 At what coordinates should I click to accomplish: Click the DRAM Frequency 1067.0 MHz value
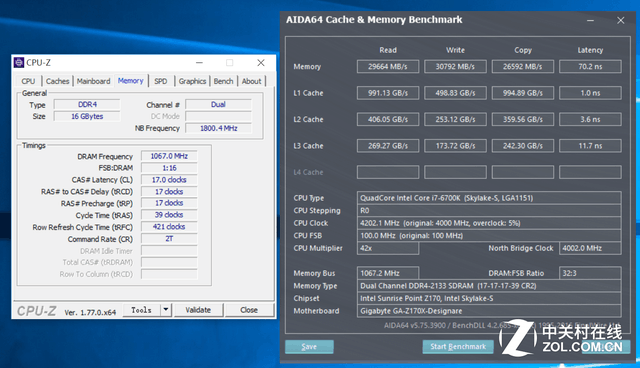click(169, 156)
